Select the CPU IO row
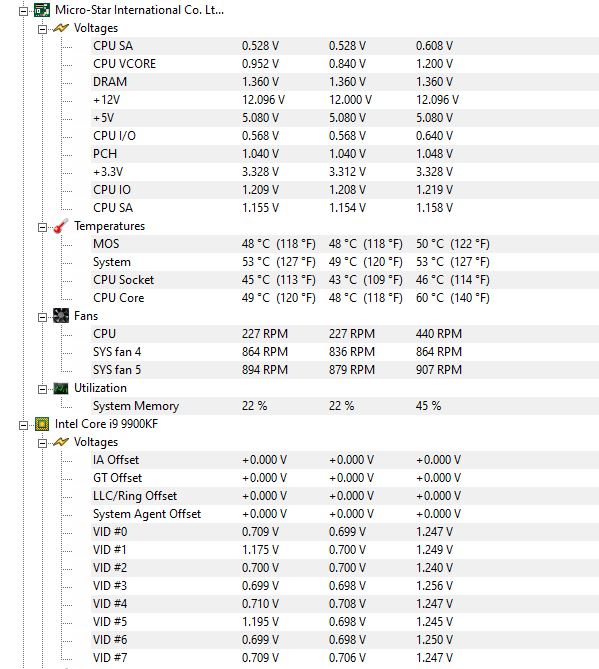599x669 pixels. (345, 190)
